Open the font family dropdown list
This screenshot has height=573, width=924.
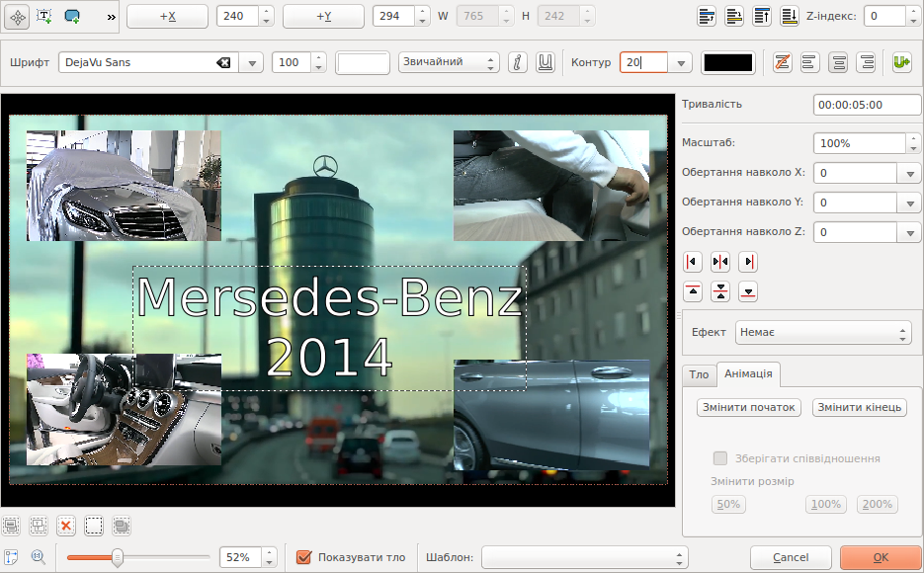[x=252, y=62]
